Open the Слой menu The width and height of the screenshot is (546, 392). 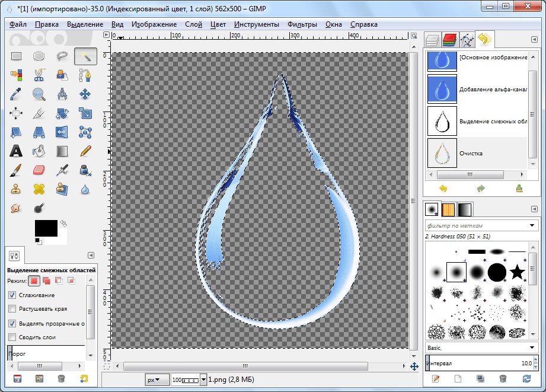pos(193,24)
